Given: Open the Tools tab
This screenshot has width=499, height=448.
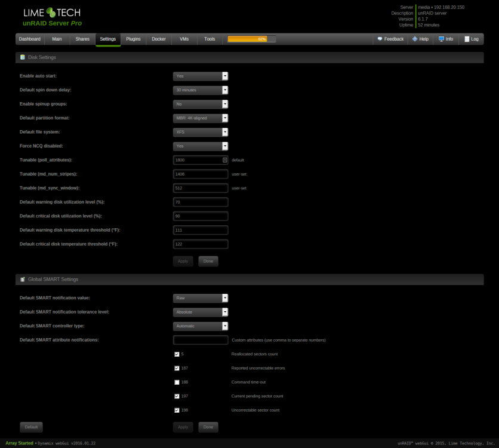Looking at the screenshot, I should coord(210,39).
